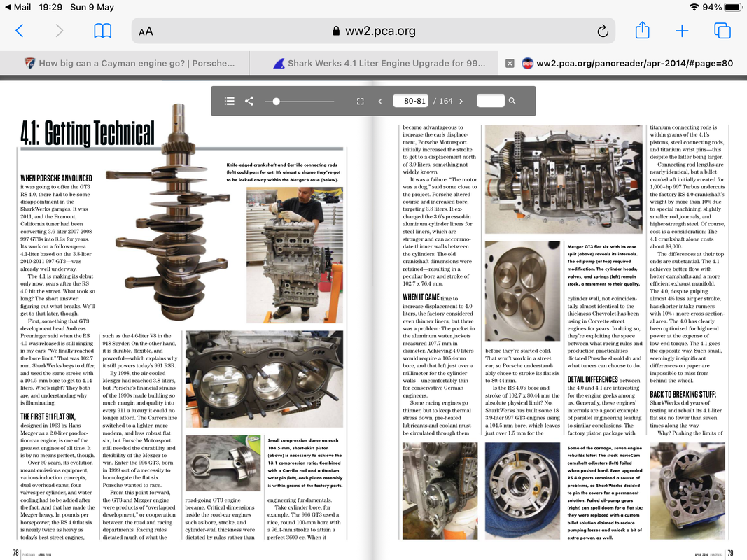This screenshot has width=747, height=560.
Task: Open Safari bookmarks book icon
Action: click(102, 31)
